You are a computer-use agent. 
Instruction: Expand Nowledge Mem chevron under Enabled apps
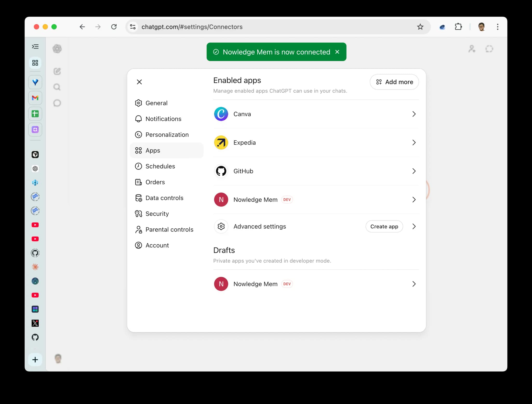414,200
